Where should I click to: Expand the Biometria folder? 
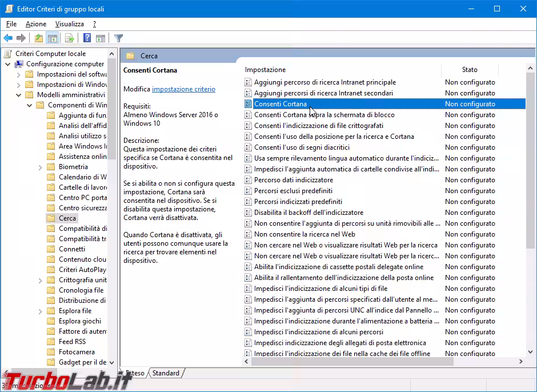pos(40,167)
